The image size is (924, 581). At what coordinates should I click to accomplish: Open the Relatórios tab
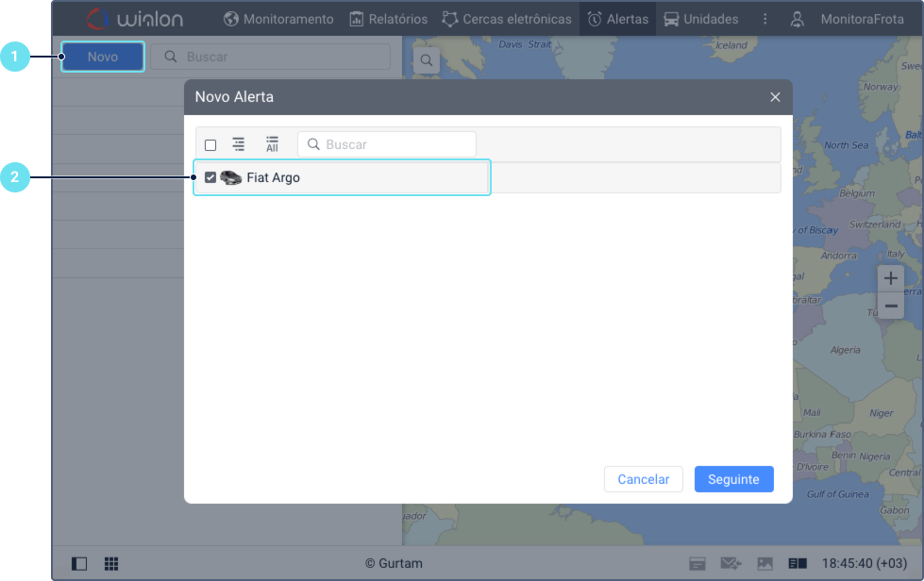point(388,19)
